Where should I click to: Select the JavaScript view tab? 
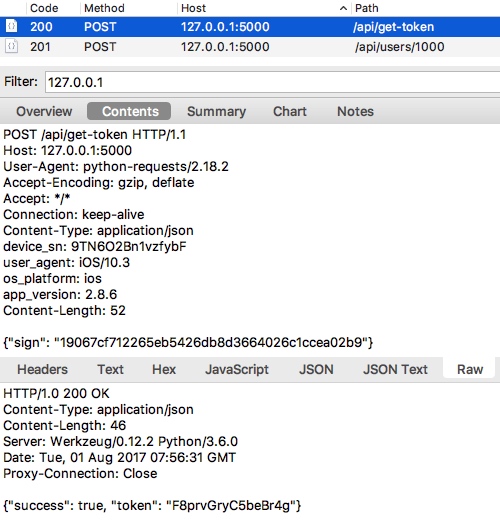click(237, 369)
